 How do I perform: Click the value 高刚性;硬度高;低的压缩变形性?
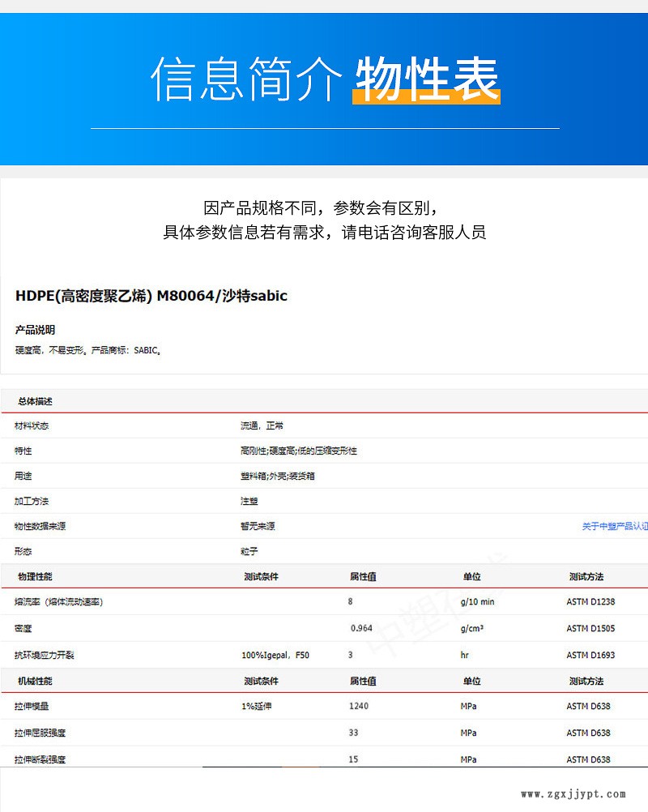coord(299,451)
